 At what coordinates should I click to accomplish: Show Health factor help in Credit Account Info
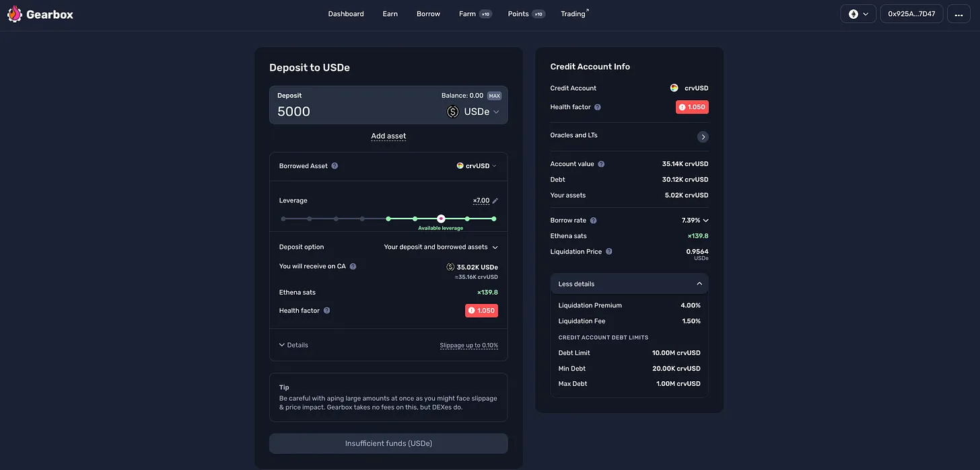(x=598, y=107)
